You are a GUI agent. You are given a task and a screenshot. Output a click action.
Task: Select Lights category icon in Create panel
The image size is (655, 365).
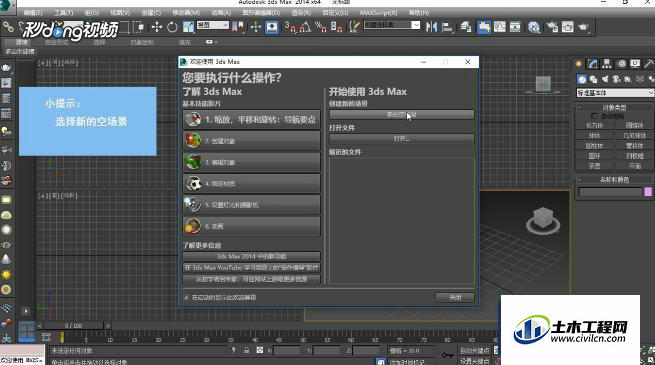pos(605,79)
